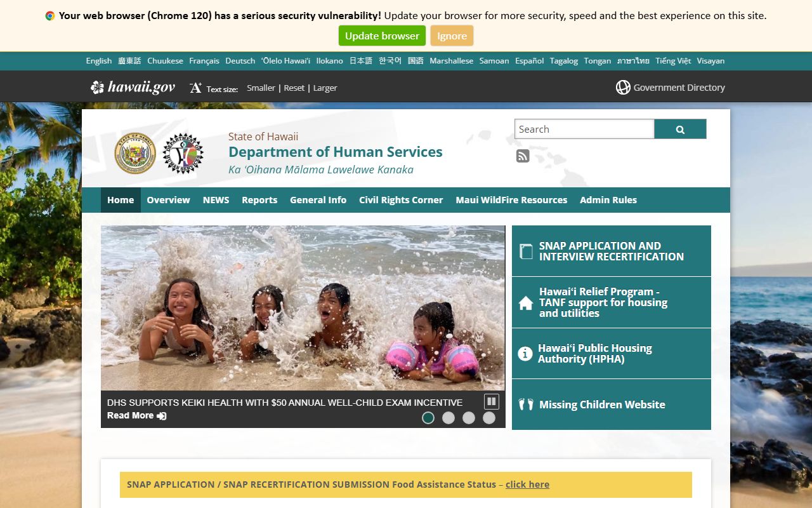Image resolution: width=812 pixels, height=508 pixels.
Task: Click the house icon for Relief Program
Action: 526,303
